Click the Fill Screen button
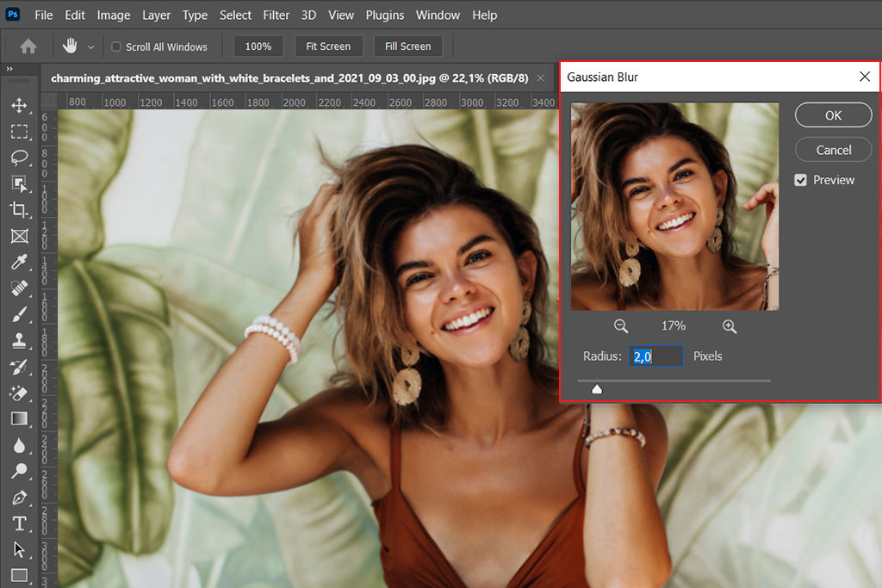 click(407, 46)
